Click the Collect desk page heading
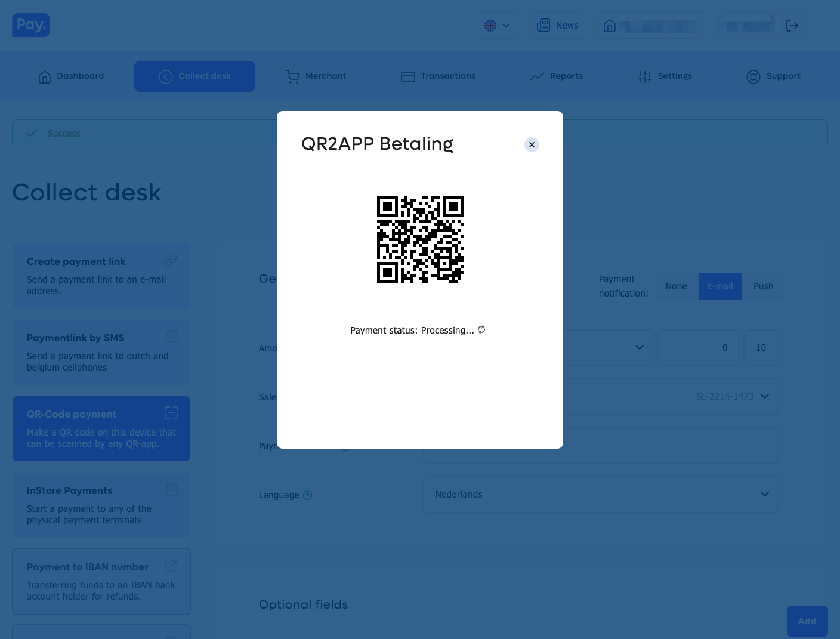The image size is (840, 639). (87, 193)
